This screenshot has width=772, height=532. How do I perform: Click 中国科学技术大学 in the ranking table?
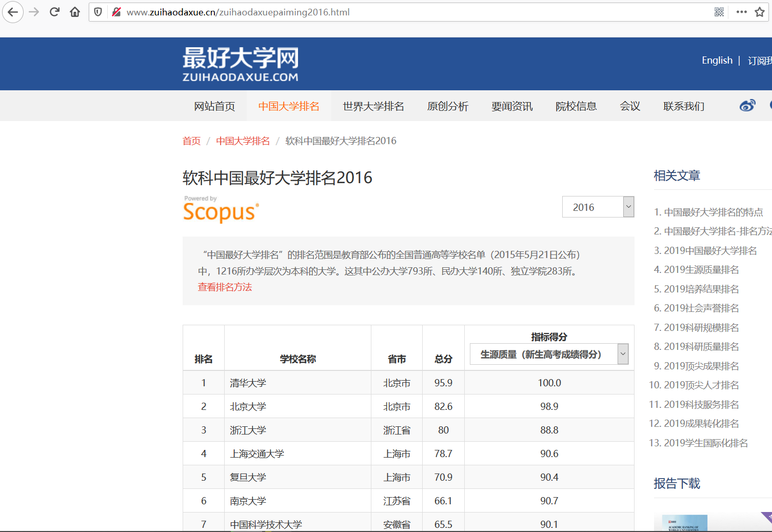pyautogui.click(x=266, y=525)
